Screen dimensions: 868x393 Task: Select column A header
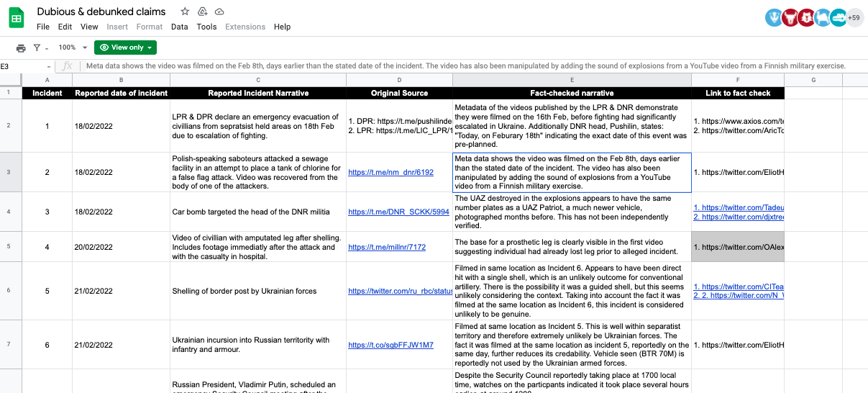pos(47,80)
